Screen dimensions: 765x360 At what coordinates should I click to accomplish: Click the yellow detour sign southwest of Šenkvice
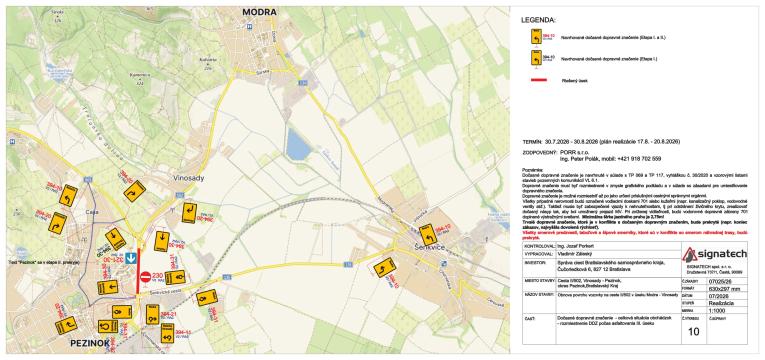(x=384, y=268)
